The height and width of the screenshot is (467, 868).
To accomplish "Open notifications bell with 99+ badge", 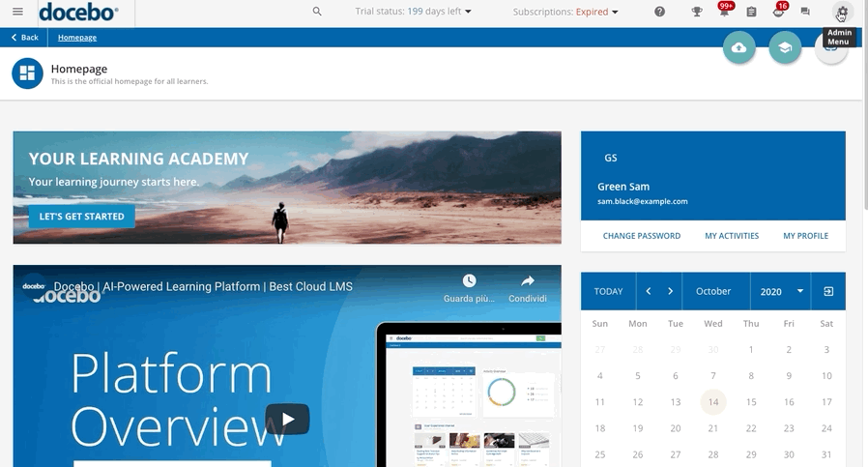I will tap(724, 11).
